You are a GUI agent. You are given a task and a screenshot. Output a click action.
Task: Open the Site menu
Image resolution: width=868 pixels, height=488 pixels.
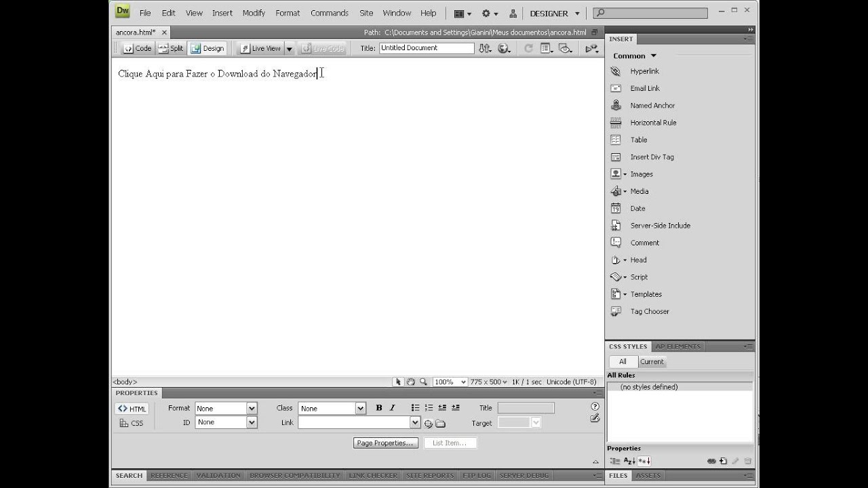(366, 13)
